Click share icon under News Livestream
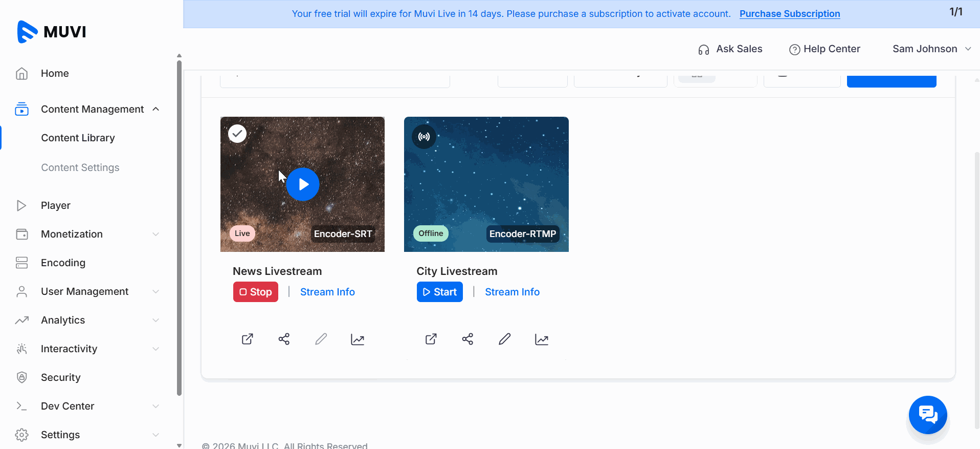980x449 pixels. pos(284,339)
